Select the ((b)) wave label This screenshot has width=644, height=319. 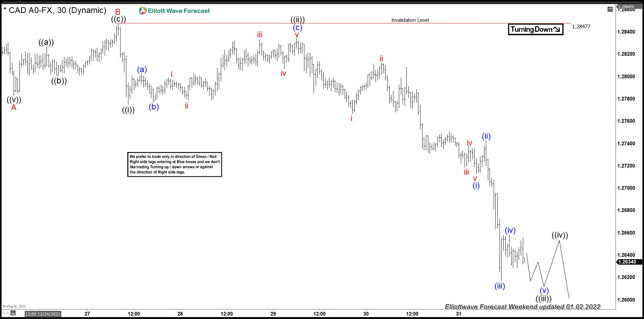pos(59,81)
